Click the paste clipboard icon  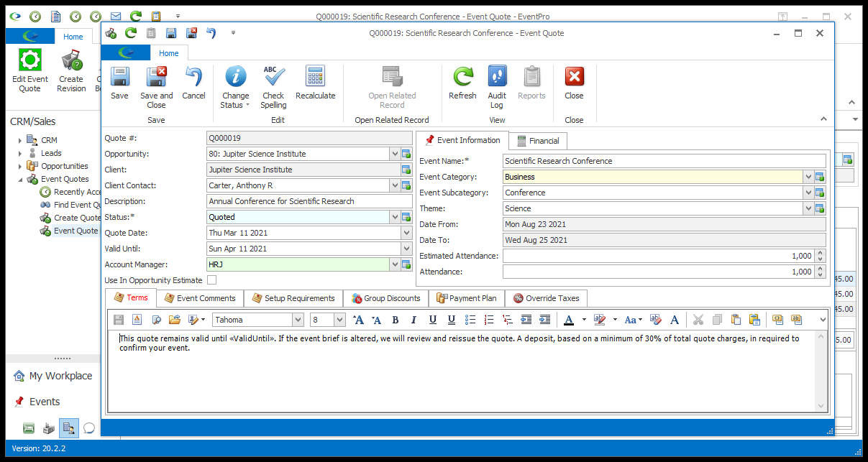pos(736,320)
